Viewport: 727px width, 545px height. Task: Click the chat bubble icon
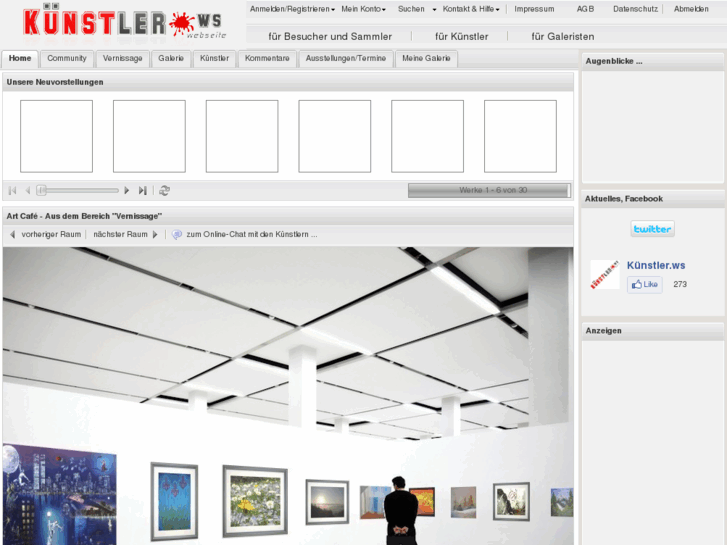click(x=177, y=235)
